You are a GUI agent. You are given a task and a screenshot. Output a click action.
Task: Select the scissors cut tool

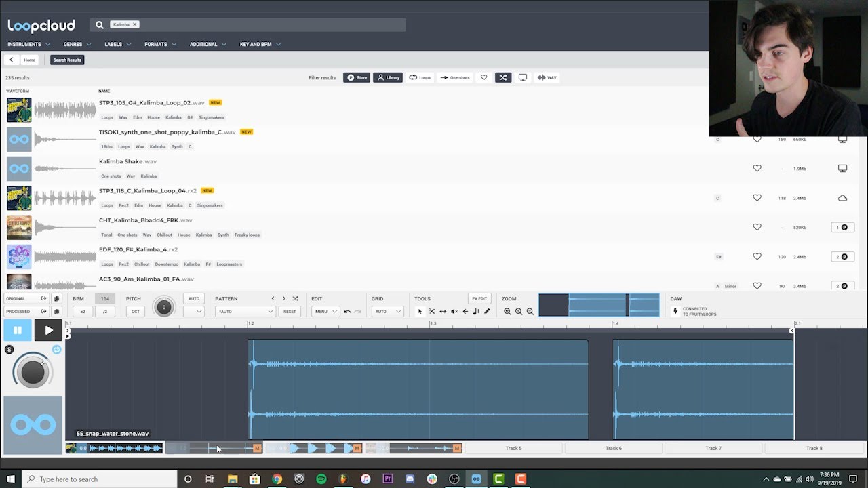[x=431, y=312]
